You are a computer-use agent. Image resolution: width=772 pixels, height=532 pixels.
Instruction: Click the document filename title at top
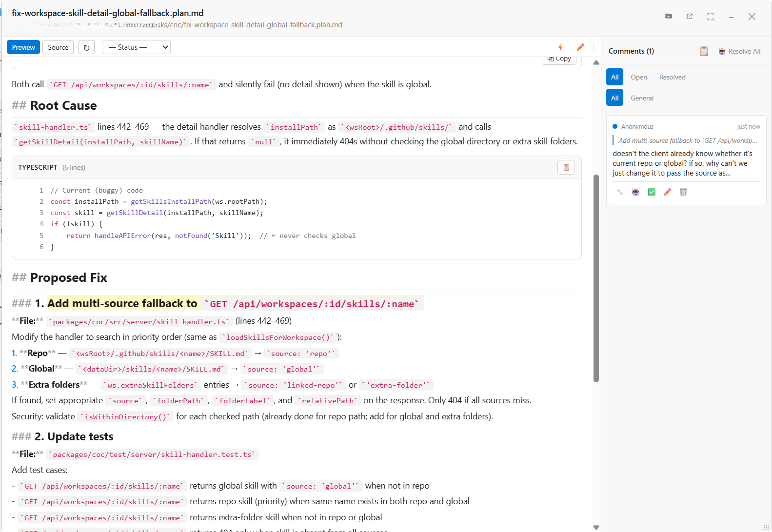108,13
